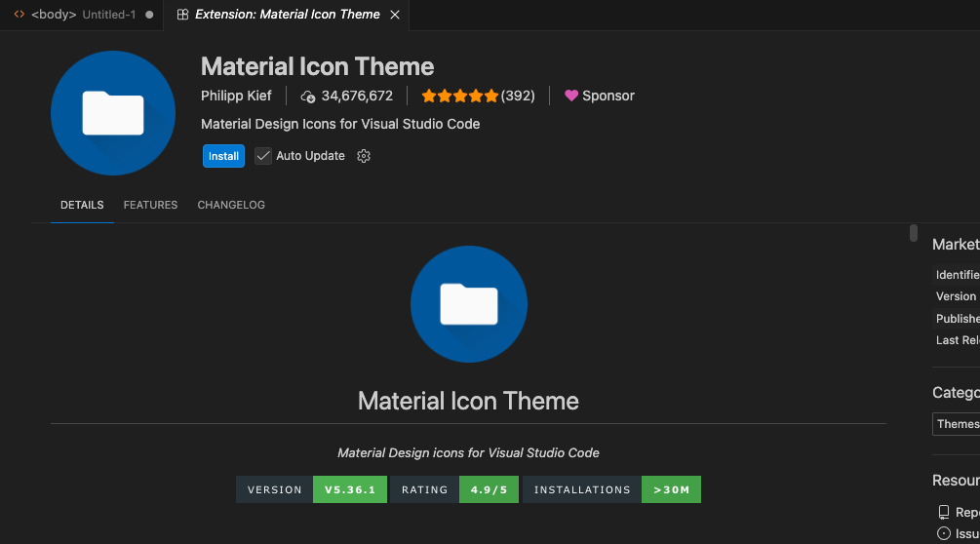Open the five-star rating reviews
The image size is (980, 544).
pyautogui.click(x=460, y=96)
